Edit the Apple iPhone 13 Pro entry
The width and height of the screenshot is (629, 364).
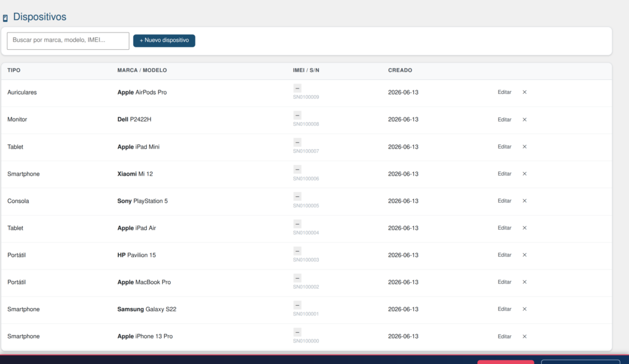[504, 336]
